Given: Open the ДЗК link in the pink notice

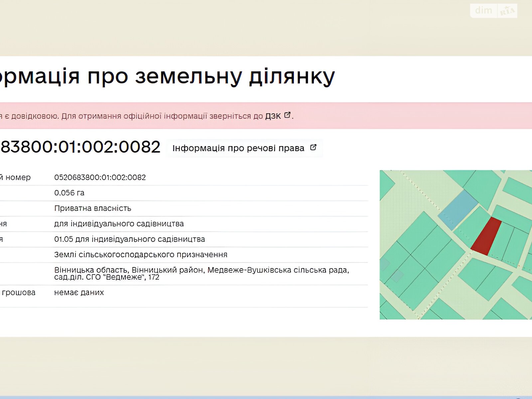Looking at the screenshot, I should [x=273, y=116].
